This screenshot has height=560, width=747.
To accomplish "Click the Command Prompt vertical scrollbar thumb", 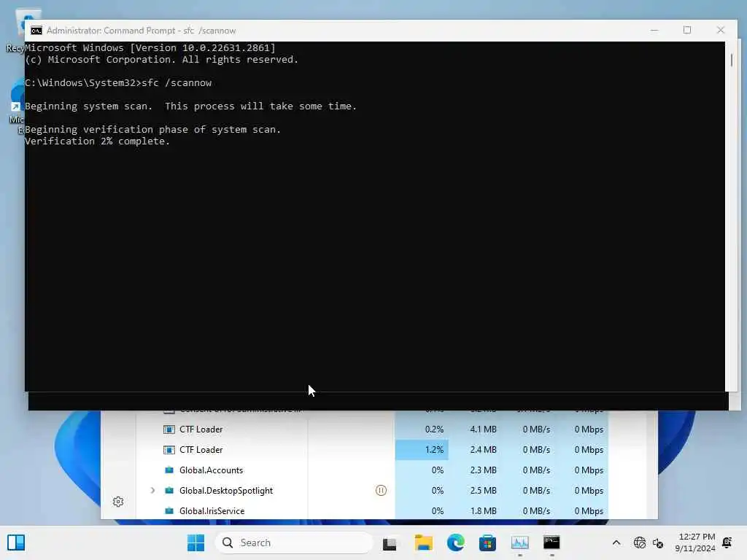I will point(731,60).
